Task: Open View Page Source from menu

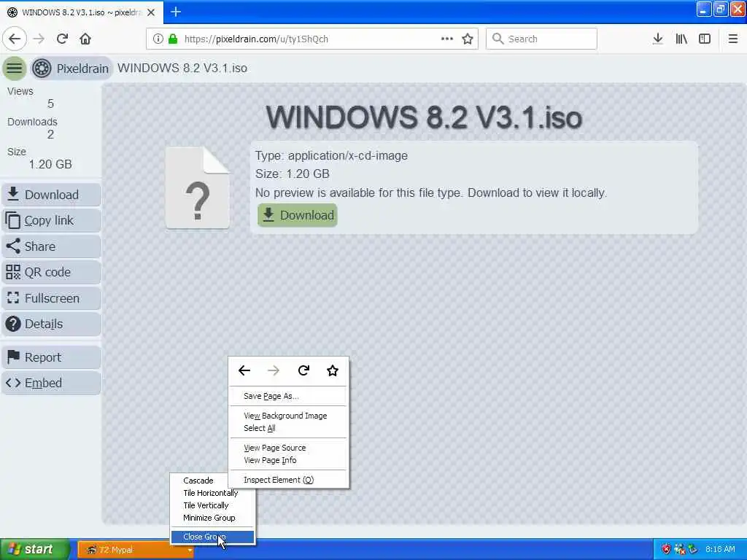Action: tap(288, 448)
